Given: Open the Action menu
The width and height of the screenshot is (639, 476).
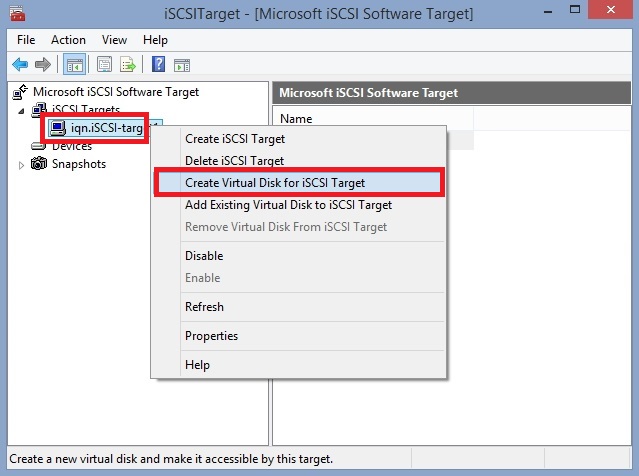Looking at the screenshot, I should click(68, 40).
